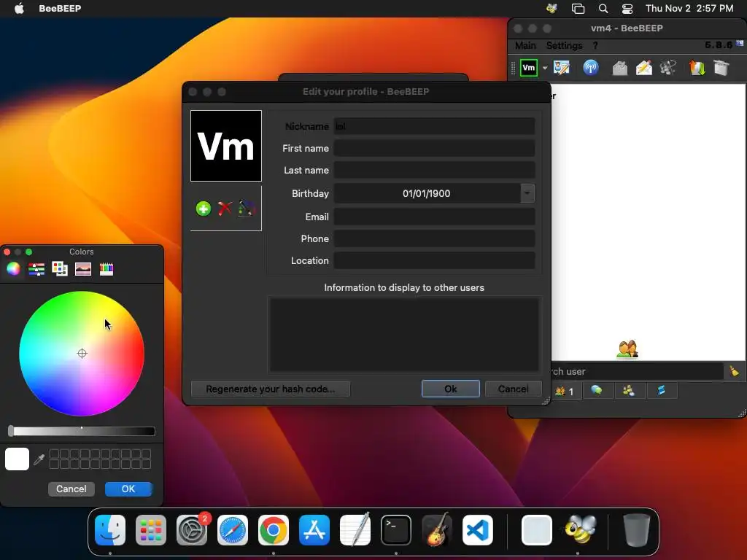This screenshot has width=747, height=560.
Task: Click the white current color swatch
Action: (18, 459)
